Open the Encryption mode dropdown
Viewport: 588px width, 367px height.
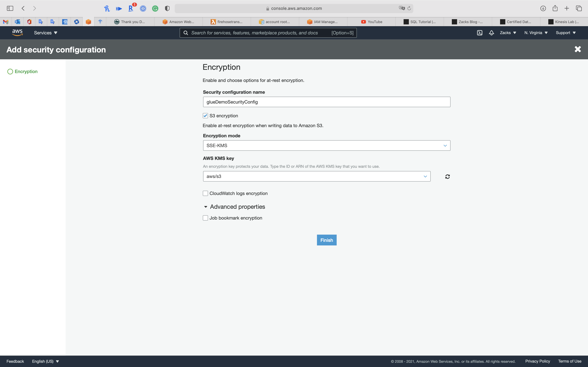[x=326, y=146]
